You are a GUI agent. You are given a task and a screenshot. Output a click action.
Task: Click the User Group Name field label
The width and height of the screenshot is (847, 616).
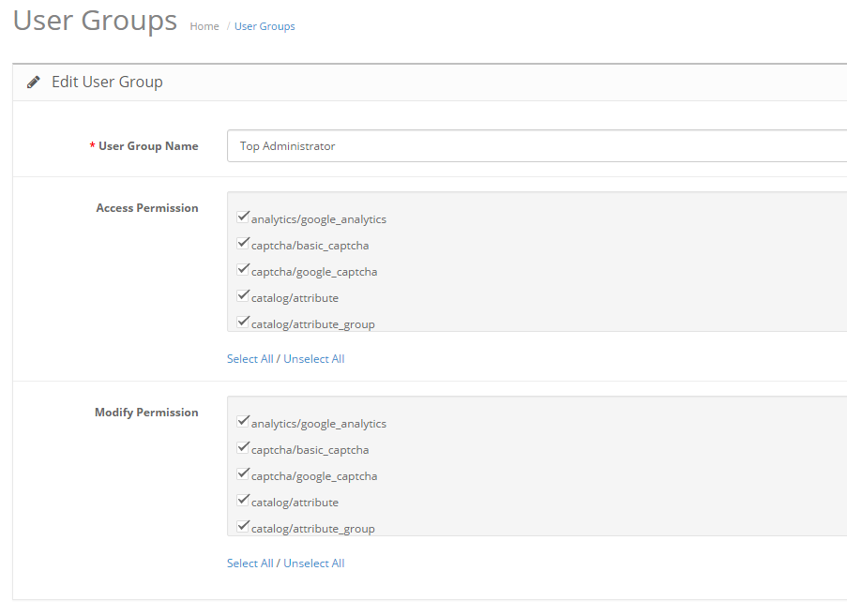[x=148, y=146]
